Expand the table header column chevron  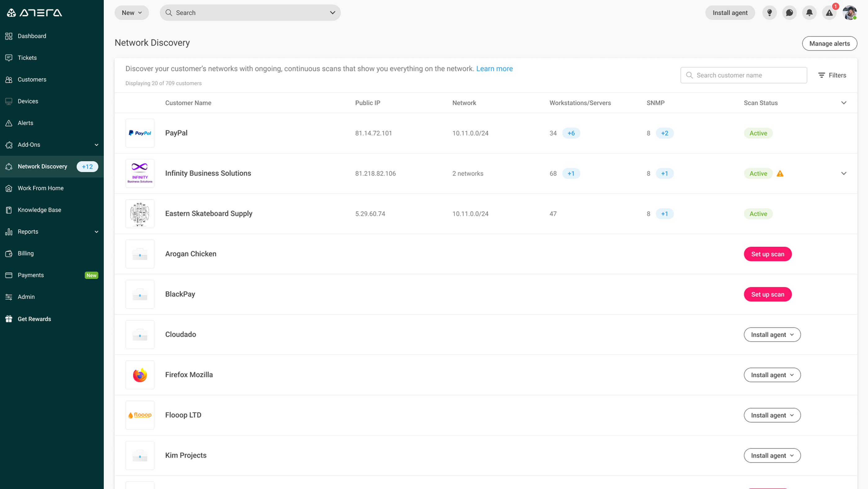pos(844,103)
